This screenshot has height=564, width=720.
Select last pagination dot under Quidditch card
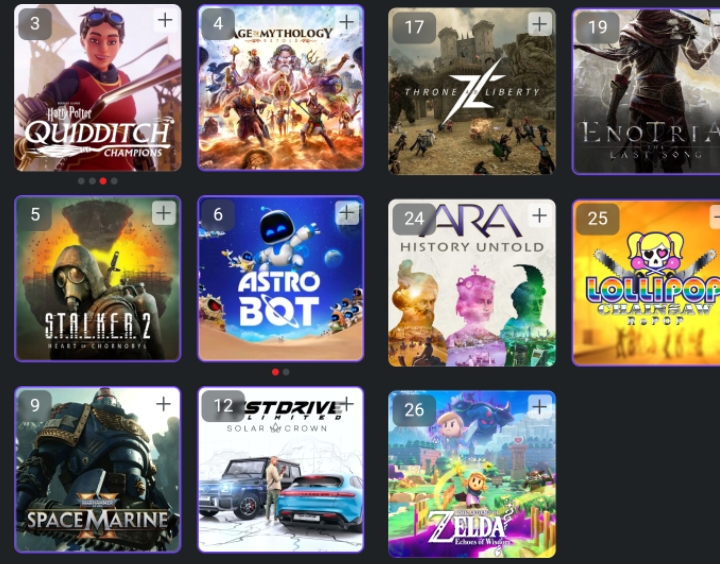coord(114,181)
